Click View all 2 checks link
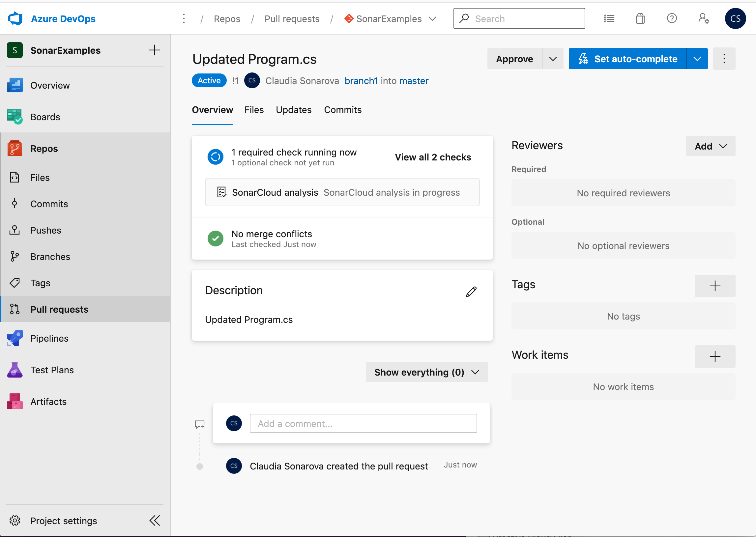The image size is (756, 537). [x=433, y=157]
